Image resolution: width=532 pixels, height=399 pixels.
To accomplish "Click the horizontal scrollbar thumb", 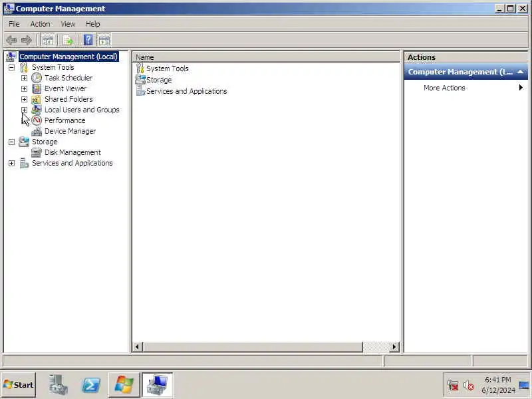I will [x=253, y=346].
